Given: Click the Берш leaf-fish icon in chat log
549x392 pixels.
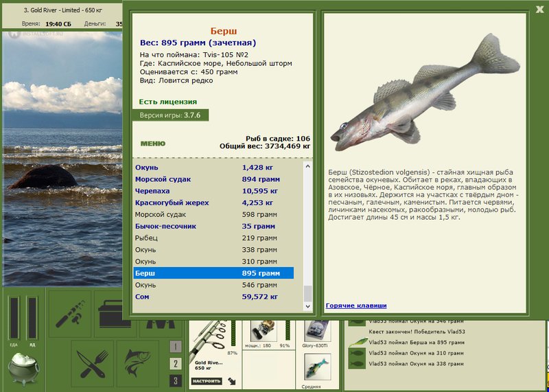Looking at the screenshot, I should point(358,343).
